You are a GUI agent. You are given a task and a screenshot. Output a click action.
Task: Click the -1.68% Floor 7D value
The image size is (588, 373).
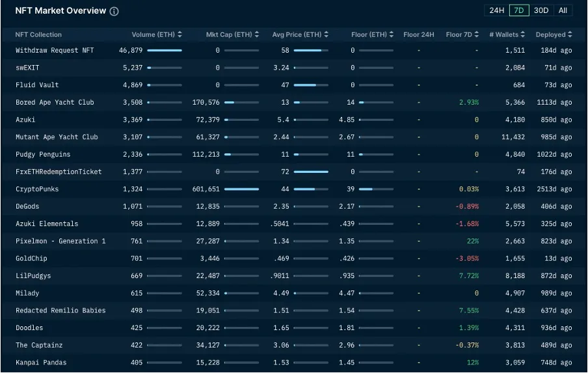[467, 224]
